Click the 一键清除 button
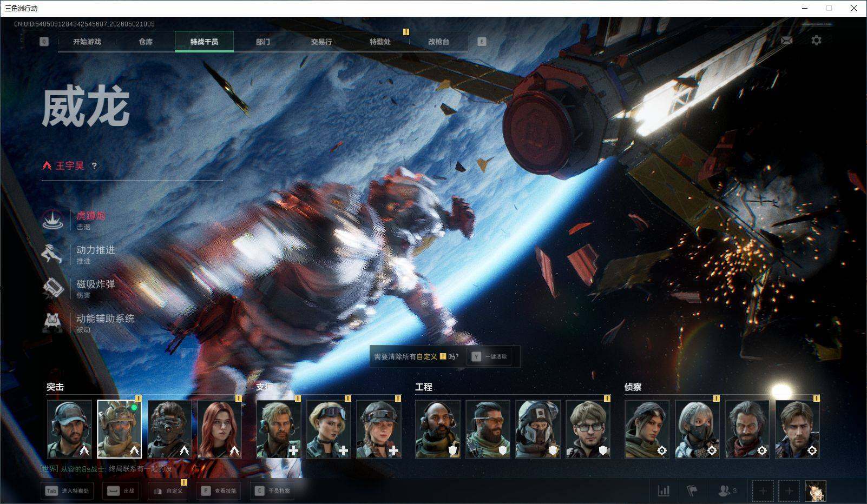Image resolution: width=867 pixels, height=504 pixels. (489, 357)
